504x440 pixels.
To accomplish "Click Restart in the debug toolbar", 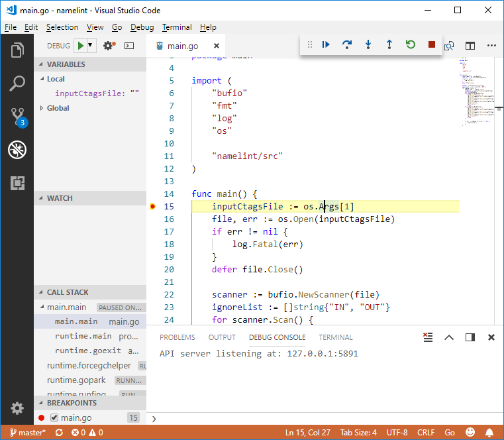I will 411,44.
